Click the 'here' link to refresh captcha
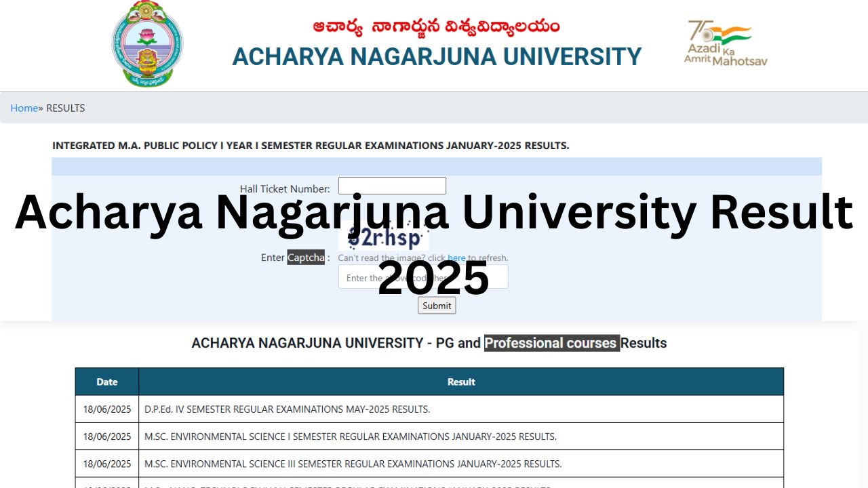 point(456,258)
